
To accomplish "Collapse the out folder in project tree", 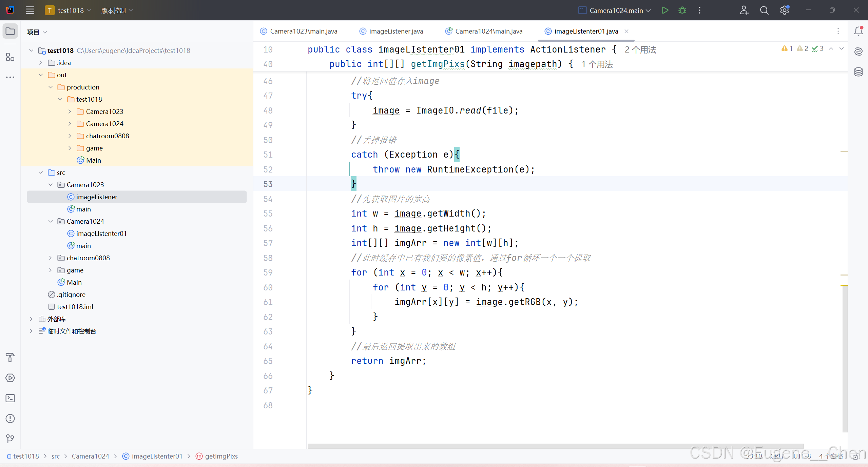I will tap(41, 75).
